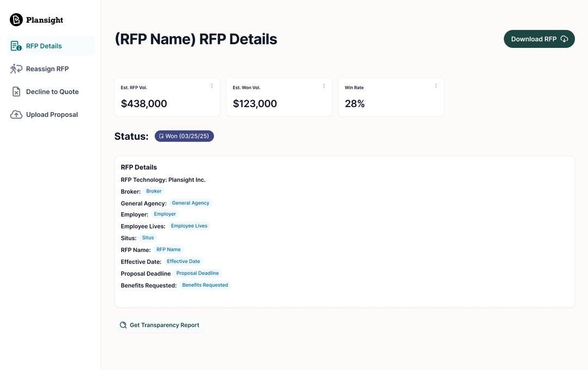588x370 pixels.
Task: Open Upload Proposal from the sidebar
Action: click(x=52, y=115)
